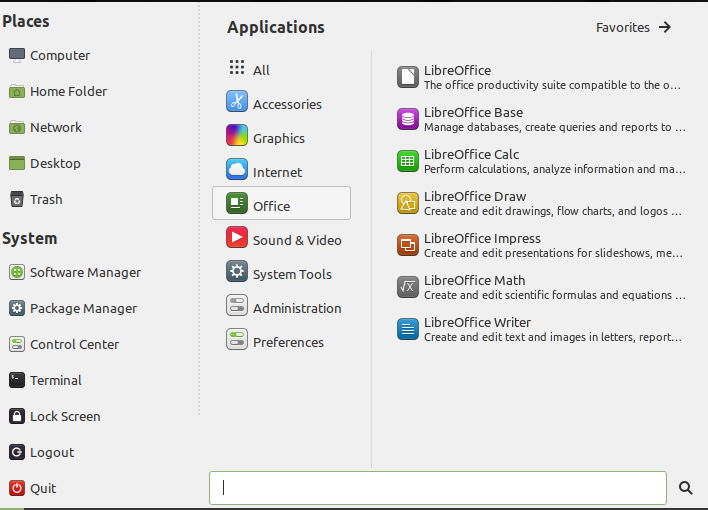
Task: Click the Terminal label
Action: [56, 380]
